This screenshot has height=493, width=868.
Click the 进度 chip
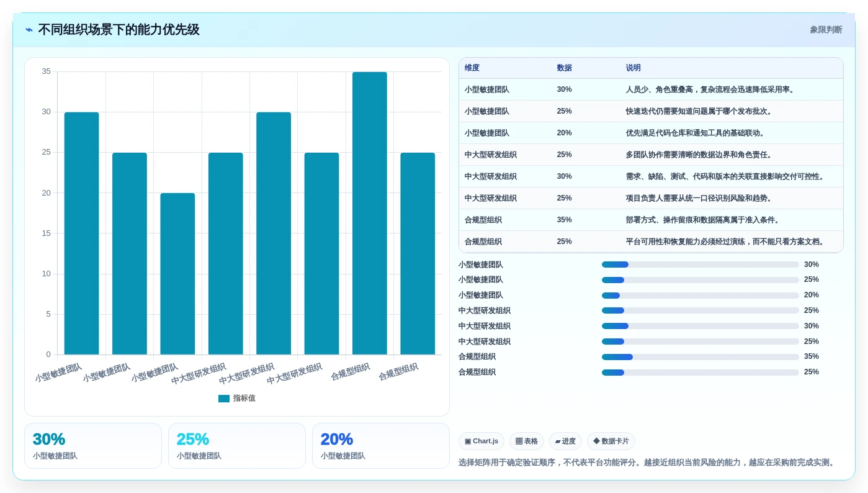point(565,441)
